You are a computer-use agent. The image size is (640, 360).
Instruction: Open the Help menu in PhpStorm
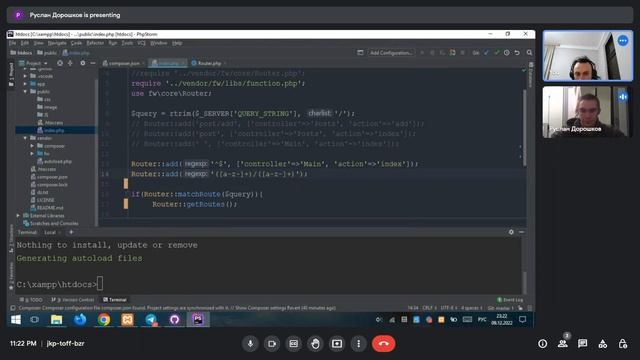point(177,43)
